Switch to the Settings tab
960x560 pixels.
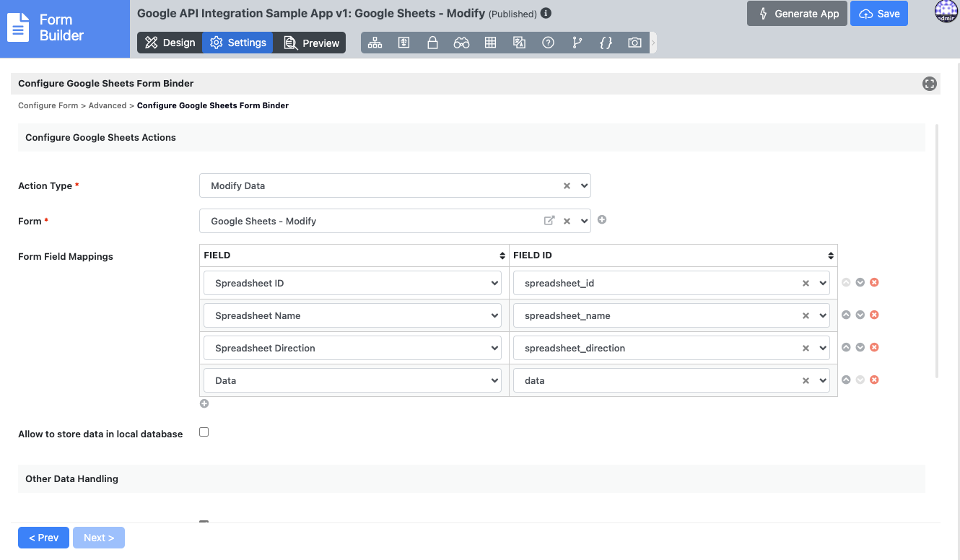237,43
